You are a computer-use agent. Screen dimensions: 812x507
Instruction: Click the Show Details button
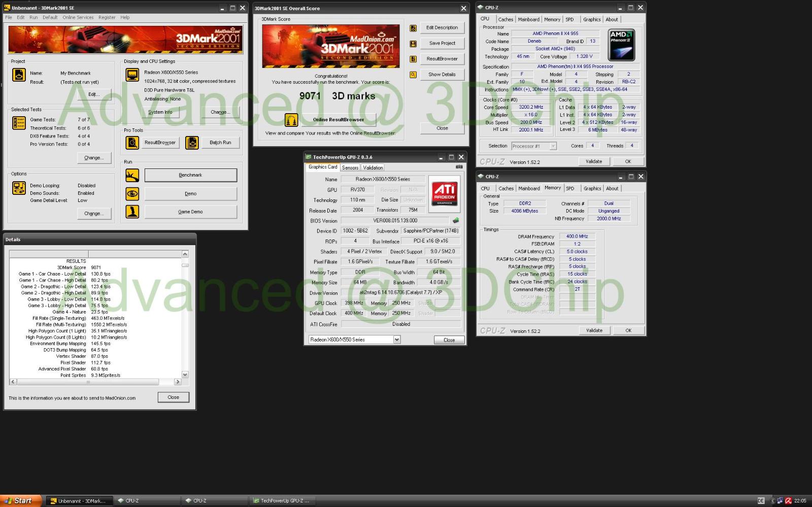[442, 75]
